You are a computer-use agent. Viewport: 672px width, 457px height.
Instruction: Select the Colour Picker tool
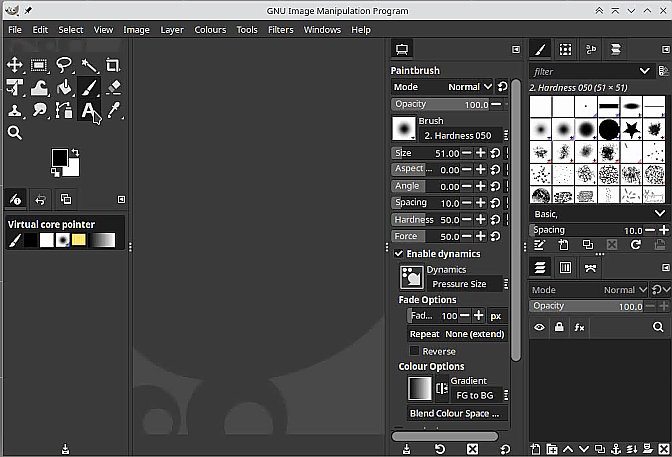[114, 110]
